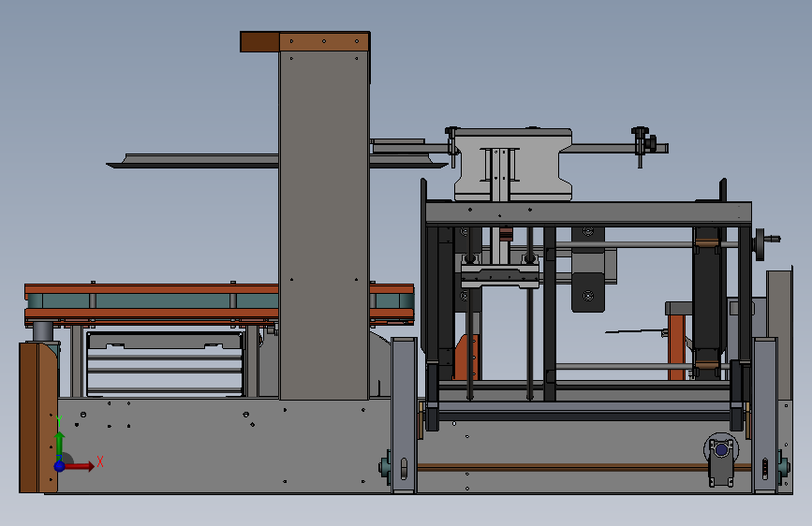Select the brown cap on top of column
The image size is (812, 526).
click(304, 42)
